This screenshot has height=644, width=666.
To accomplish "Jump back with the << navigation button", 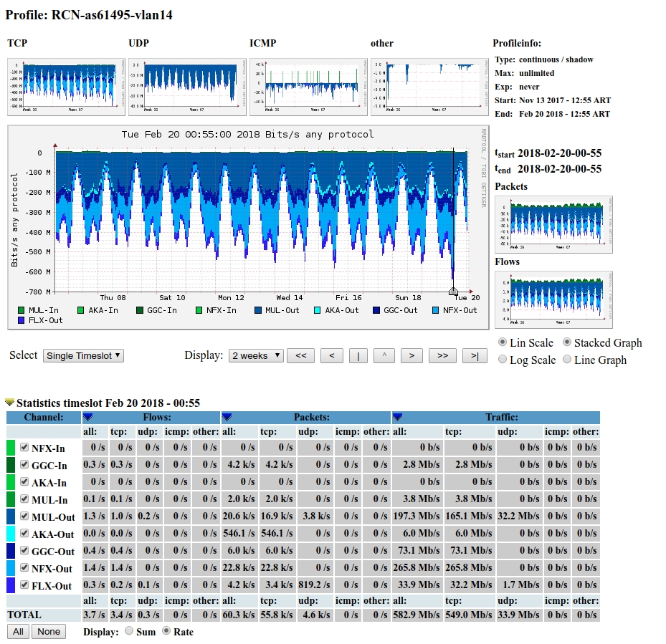I will 300,355.
